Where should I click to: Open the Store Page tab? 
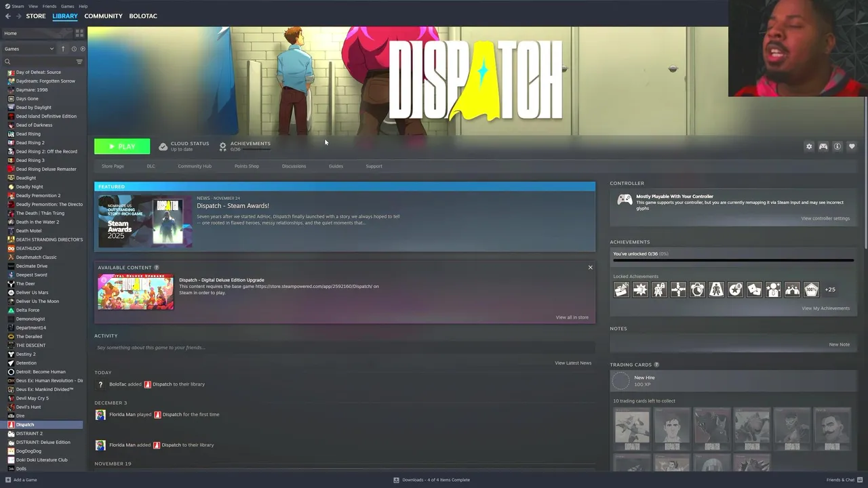click(113, 166)
